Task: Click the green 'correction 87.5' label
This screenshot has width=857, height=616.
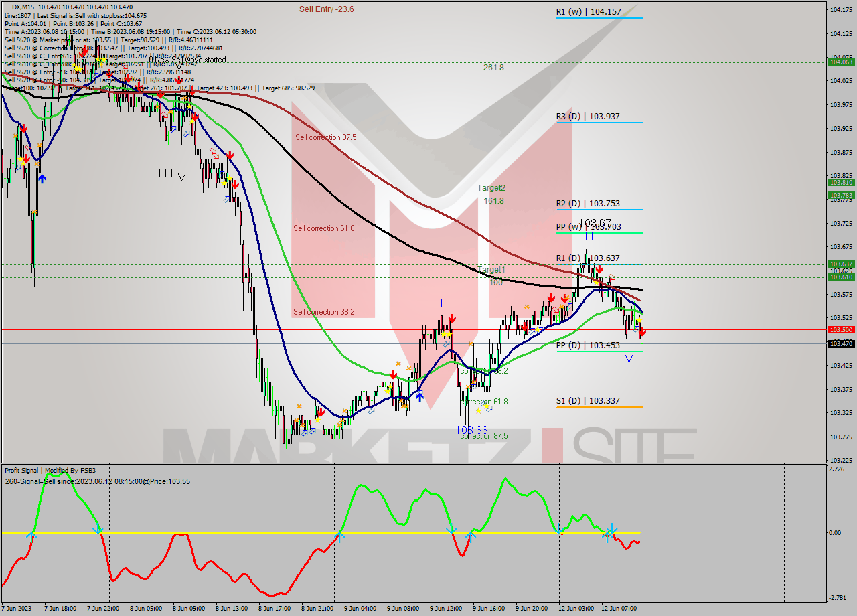Action: pos(484,436)
